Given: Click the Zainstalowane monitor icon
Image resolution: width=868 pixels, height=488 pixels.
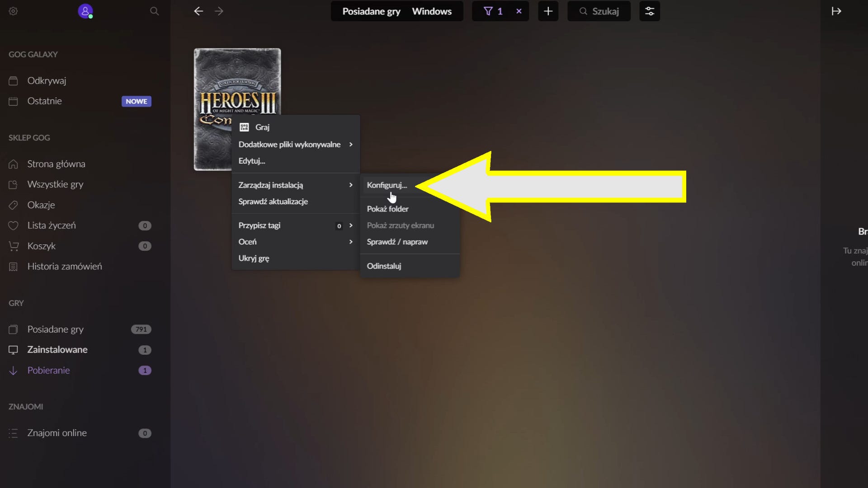Looking at the screenshot, I should click(x=13, y=350).
